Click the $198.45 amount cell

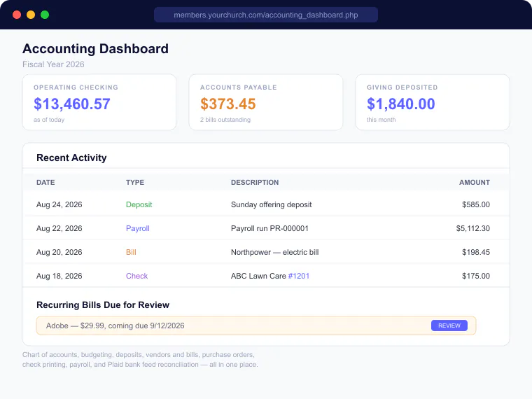[476, 252]
